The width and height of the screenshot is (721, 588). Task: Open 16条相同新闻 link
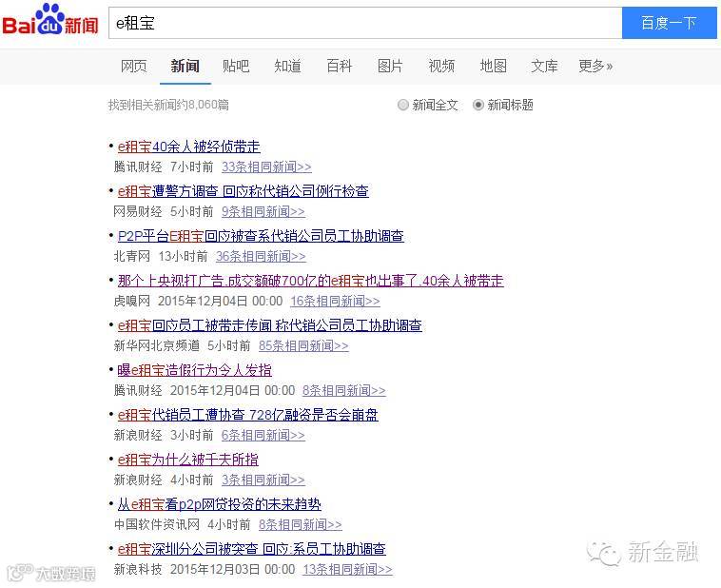pyautogui.click(x=335, y=302)
